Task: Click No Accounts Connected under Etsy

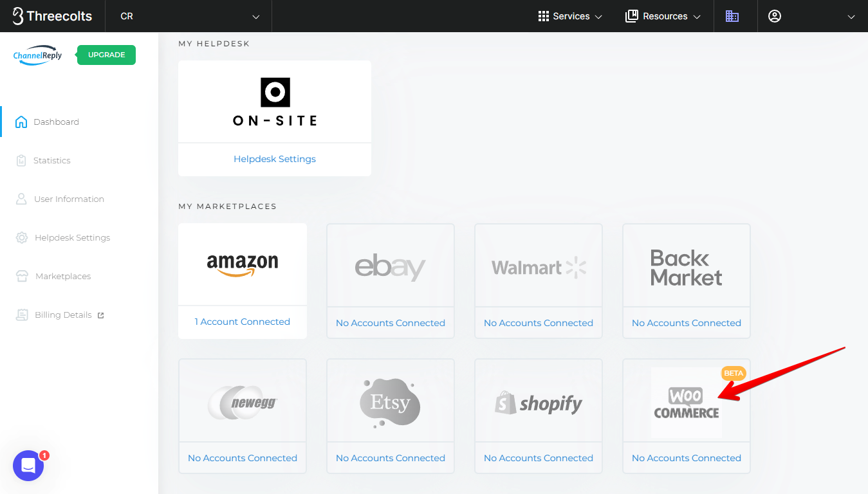Action: 391,458
